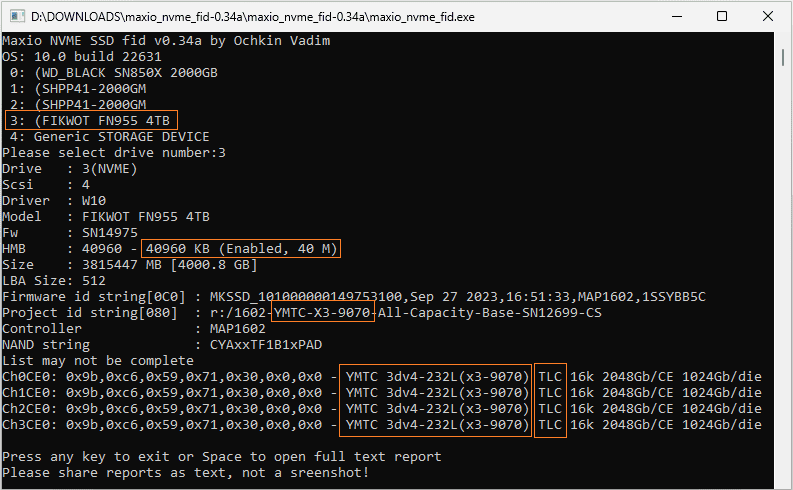Click 'Maxio NVME SSD fid v0.34a' header line
The image size is (793, 490).
click(166, 40)
